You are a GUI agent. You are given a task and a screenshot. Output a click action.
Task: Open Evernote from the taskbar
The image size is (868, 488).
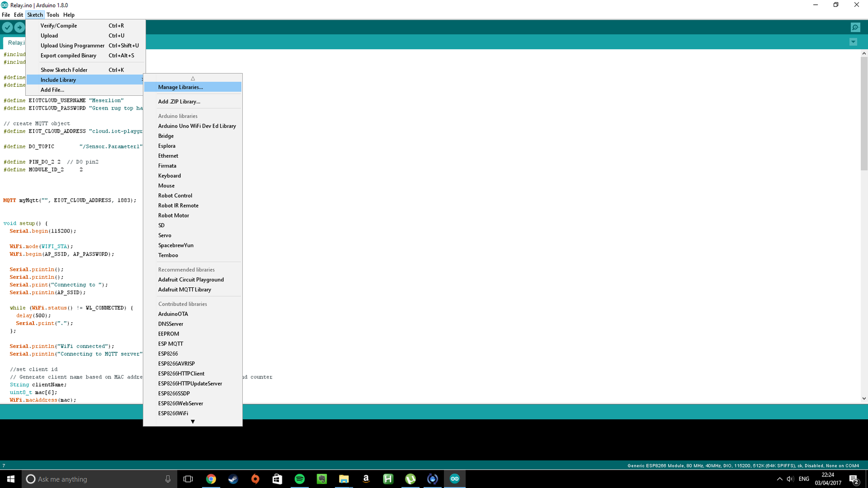(x=322, y=479)
